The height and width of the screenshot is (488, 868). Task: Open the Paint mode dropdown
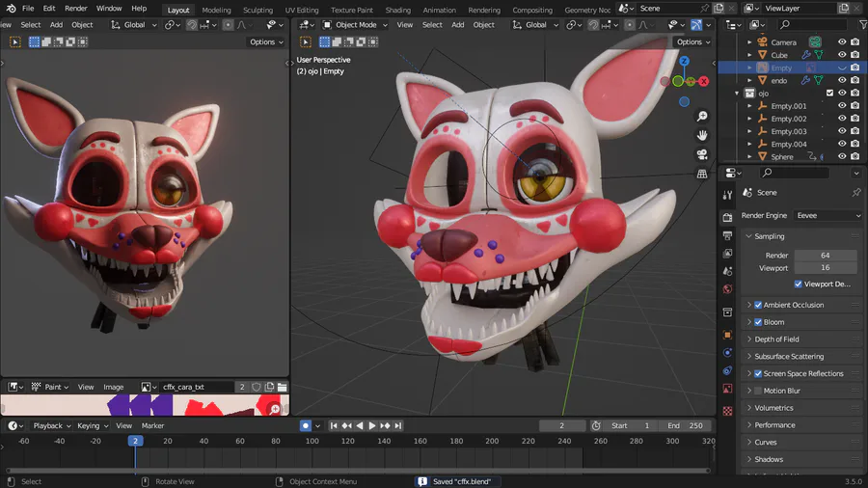coord(51,388)
